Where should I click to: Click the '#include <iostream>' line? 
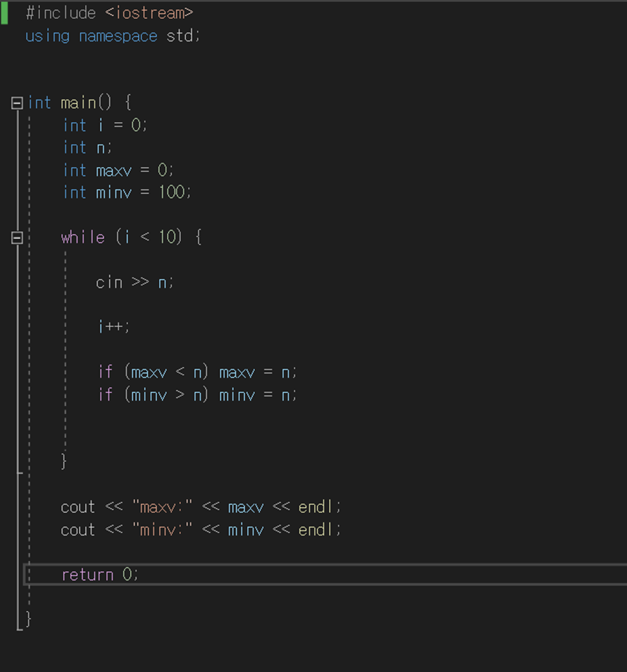[109, 13]
